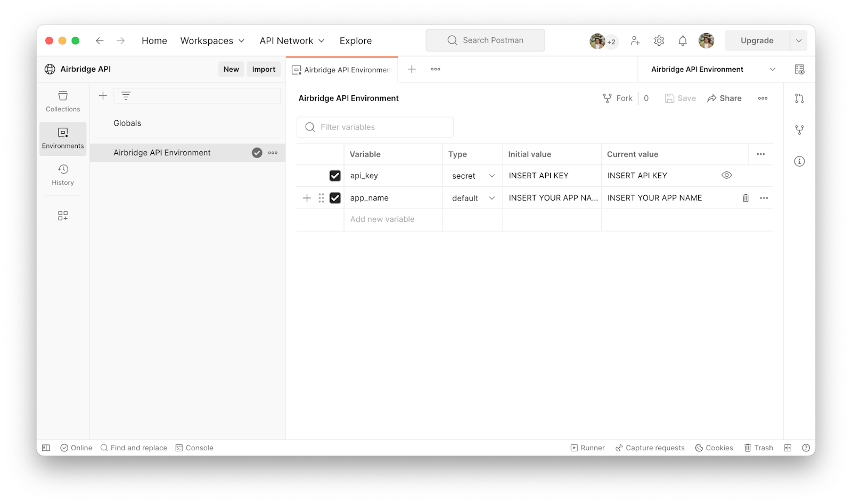
Task: Open the team avatars +2 badge
Action: tap(604, 41)
